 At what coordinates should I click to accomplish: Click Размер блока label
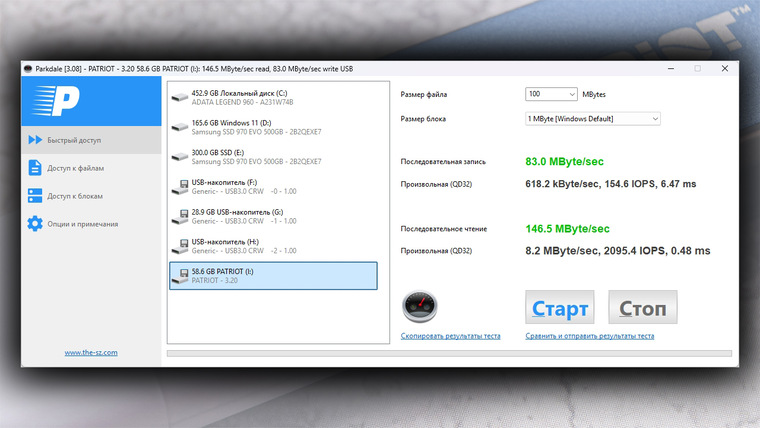(x=423, y=119)
